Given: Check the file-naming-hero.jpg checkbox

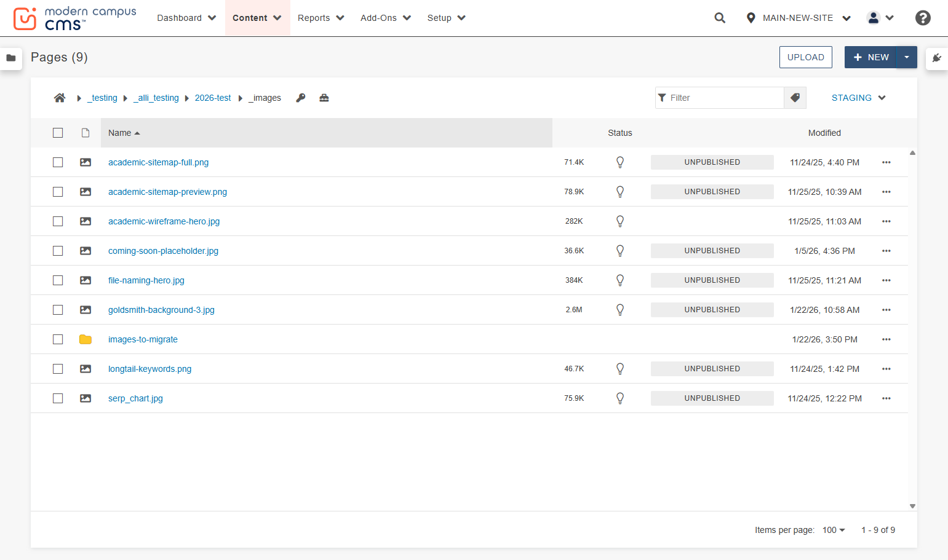Looking at the screenshot, I should [x=58, y=280].
